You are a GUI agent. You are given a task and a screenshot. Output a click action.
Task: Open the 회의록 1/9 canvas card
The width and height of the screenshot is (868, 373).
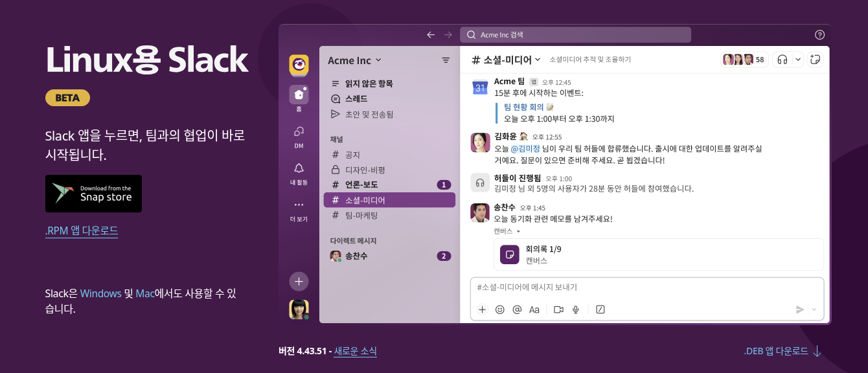(x=659, y=254)
